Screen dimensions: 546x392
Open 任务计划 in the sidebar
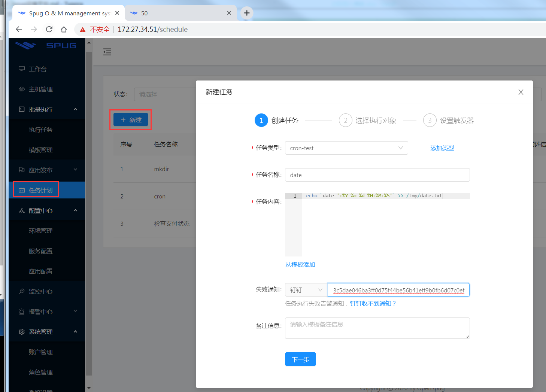47,190
